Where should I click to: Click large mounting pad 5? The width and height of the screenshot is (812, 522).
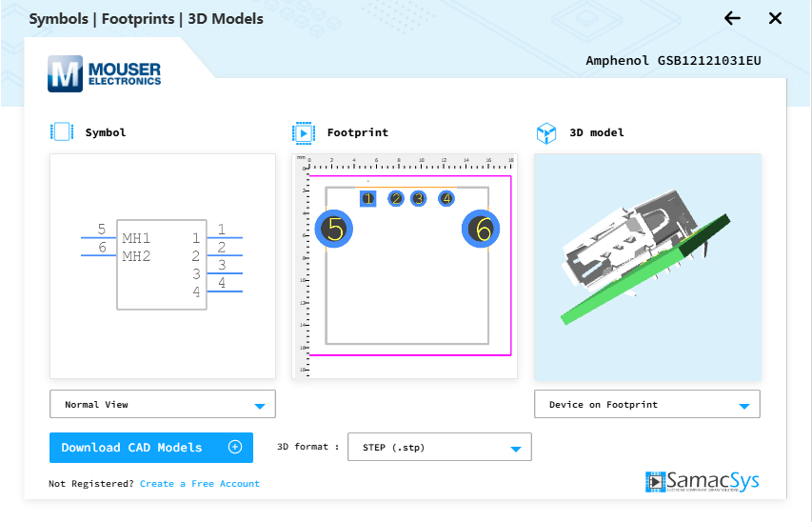[x=334, y=229]
